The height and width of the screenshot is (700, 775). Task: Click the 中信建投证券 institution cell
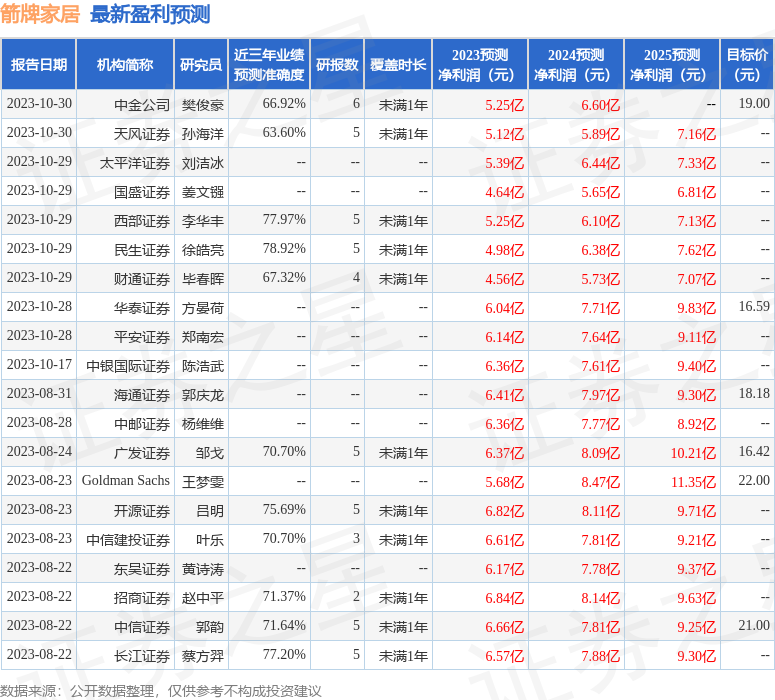coord(128,540)
